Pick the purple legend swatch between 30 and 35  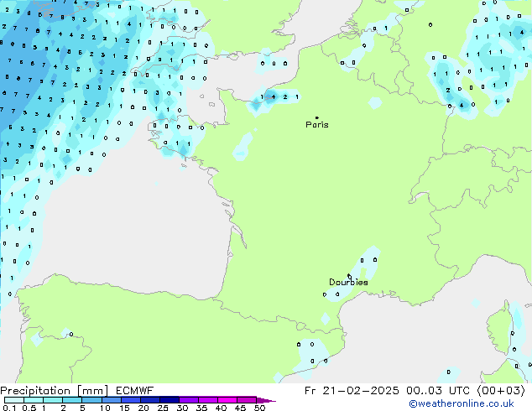[189, 400]
